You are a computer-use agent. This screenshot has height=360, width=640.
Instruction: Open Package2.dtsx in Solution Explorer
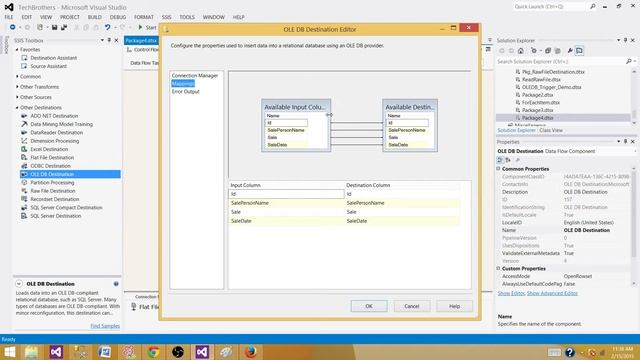tap(537, 95)
